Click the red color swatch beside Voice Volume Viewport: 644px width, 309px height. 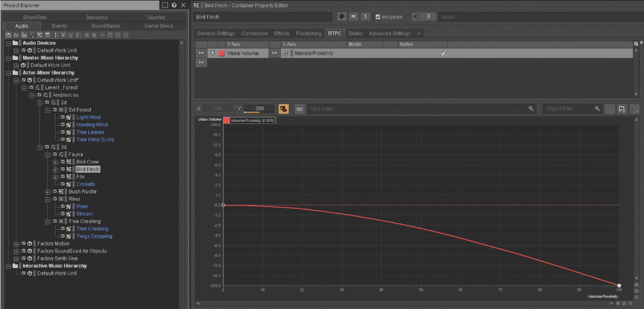click(x=222, y=53)
